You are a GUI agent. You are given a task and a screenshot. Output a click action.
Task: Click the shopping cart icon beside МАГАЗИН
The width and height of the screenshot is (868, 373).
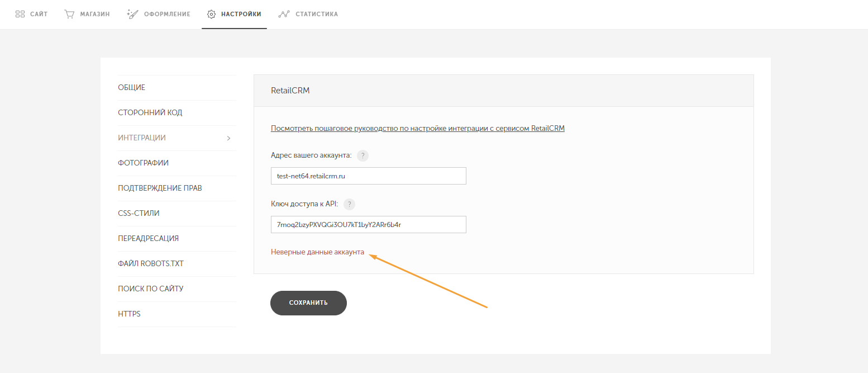tap(69, 14)
